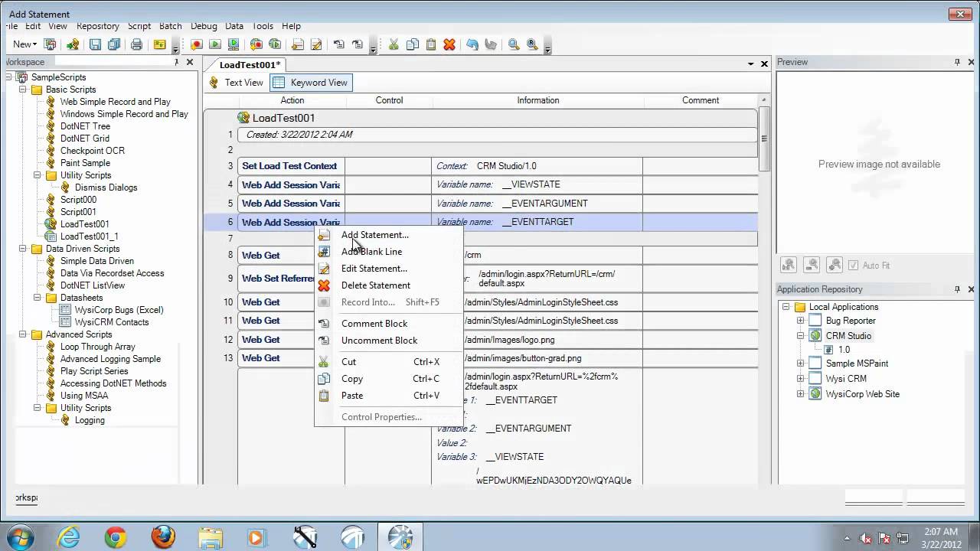Click the red X Delete toolbar icon
The height and width of the screenshot is (551, 980).
449,44
